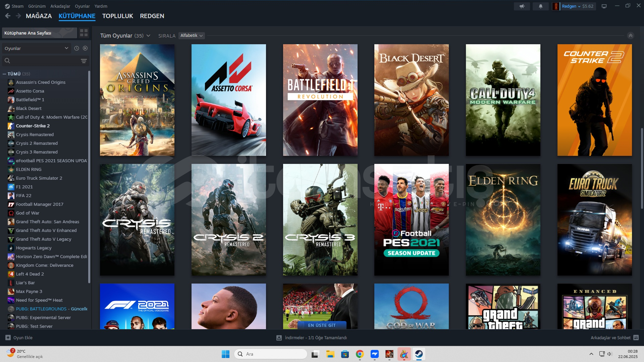Open Counter-Strike 2 cover art

[595, 100]
